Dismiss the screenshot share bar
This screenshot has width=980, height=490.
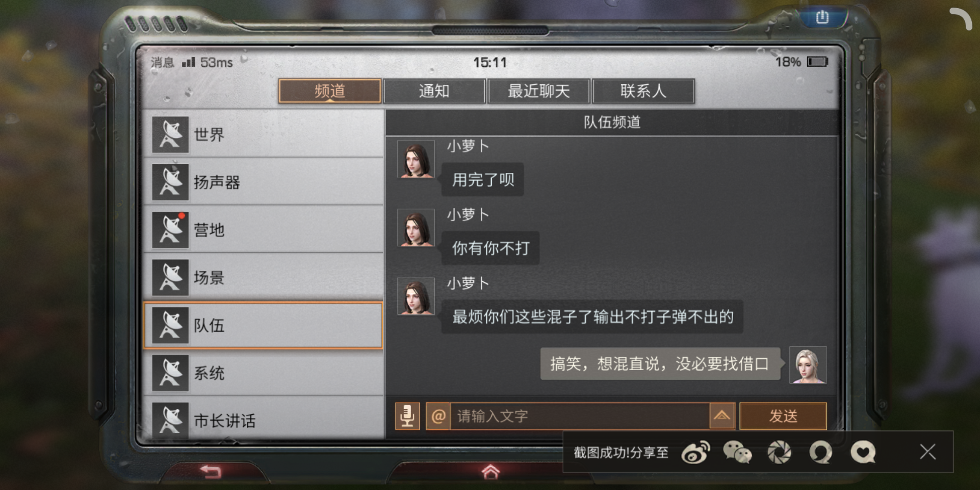pos(928,452)
